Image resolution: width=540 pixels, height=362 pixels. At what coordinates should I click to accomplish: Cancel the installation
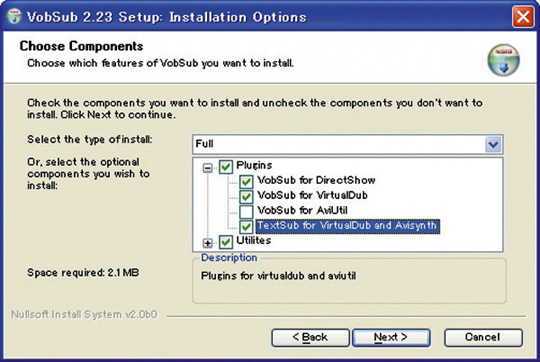[x=483, y=337]
